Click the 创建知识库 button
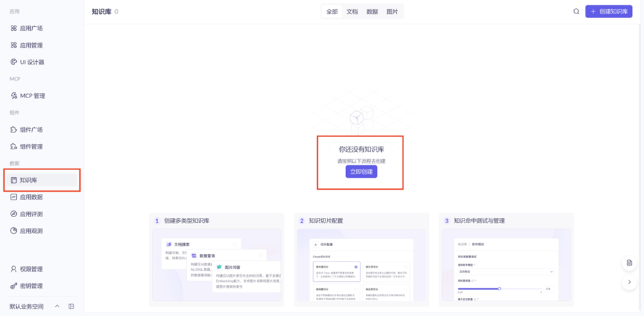Image resolution: width=644 pixels, height=316 pixels. (x=608, y=11)
